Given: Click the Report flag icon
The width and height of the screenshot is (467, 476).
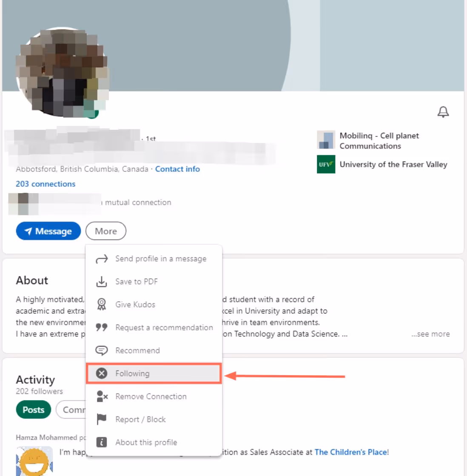Looking at the screenshot, I should coord(102,419).
